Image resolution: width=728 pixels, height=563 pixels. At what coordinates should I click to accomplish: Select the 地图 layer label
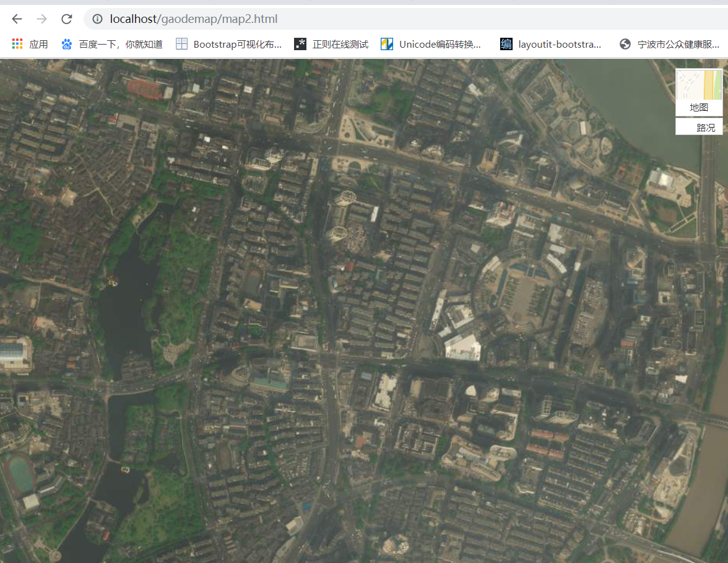tap(700, 108)
